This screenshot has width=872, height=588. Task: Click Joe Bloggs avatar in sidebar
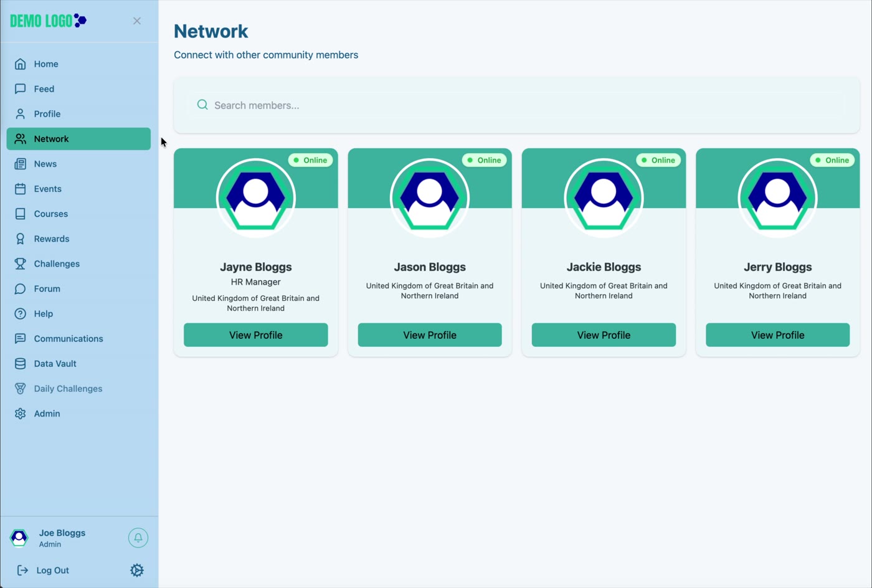(x=19, y=538)
